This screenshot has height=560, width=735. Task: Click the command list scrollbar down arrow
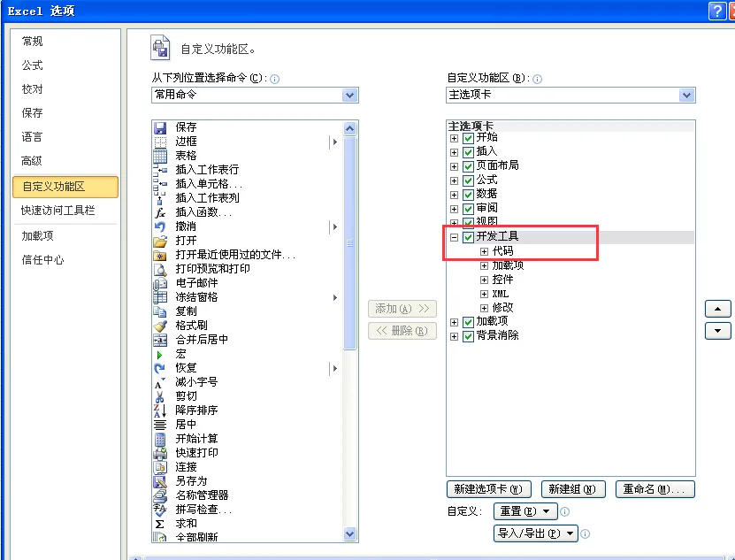349,533
